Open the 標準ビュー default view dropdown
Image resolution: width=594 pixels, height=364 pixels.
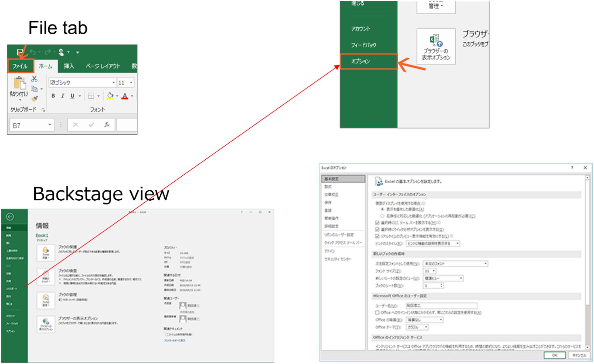443,278
